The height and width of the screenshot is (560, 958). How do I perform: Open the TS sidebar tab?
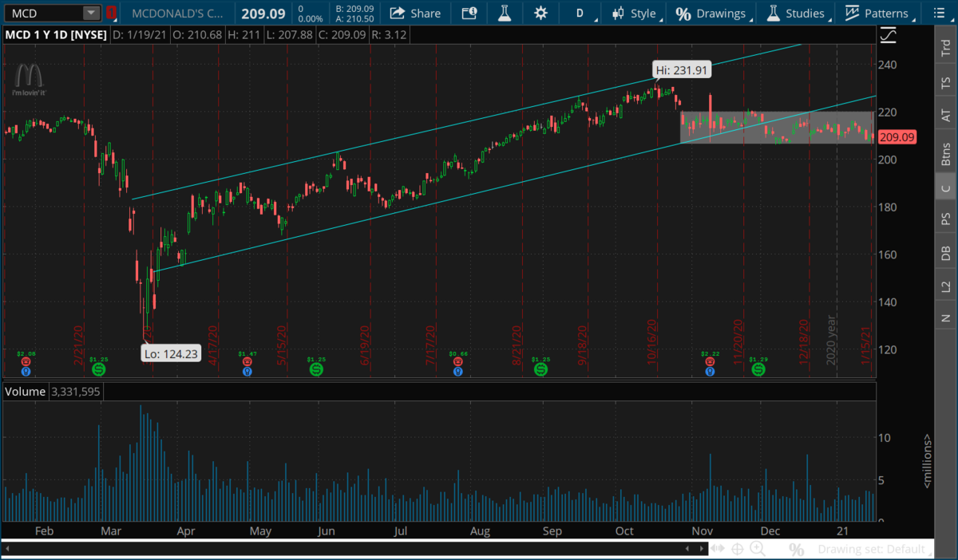[x=946, y=82]
